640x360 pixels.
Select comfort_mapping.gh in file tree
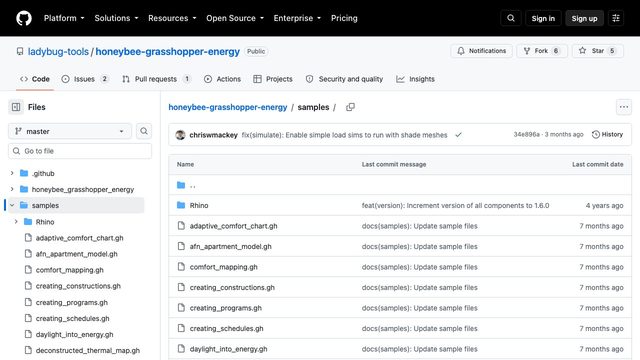click(70, 270)
